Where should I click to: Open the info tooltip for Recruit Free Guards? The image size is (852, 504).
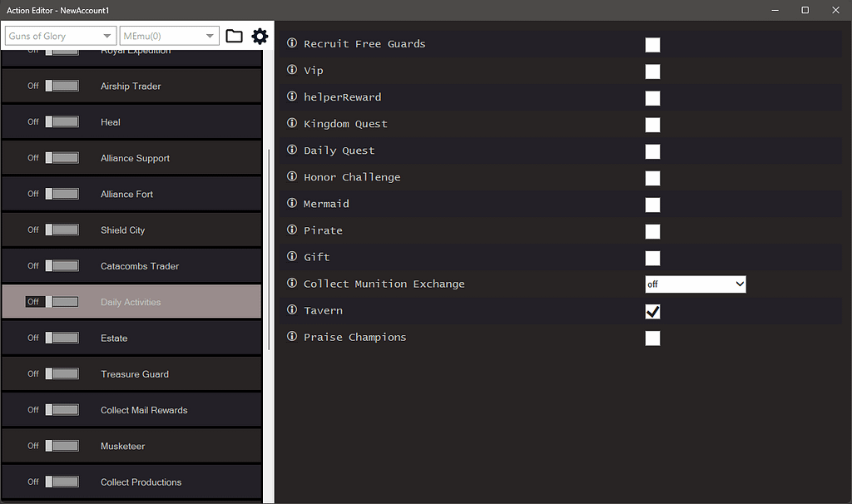(291, 44)
